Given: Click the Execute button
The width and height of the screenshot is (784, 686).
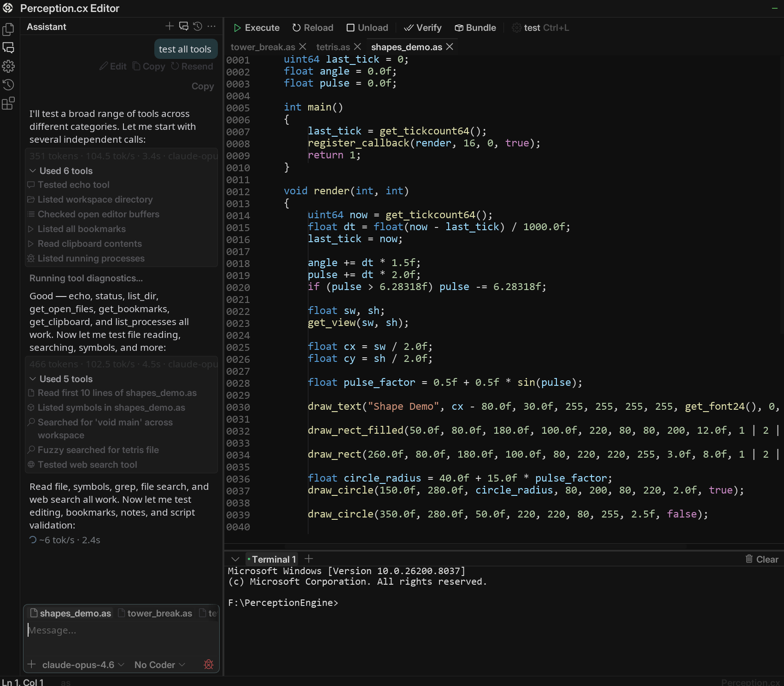Looking at the screenshot, I should 257,28.
